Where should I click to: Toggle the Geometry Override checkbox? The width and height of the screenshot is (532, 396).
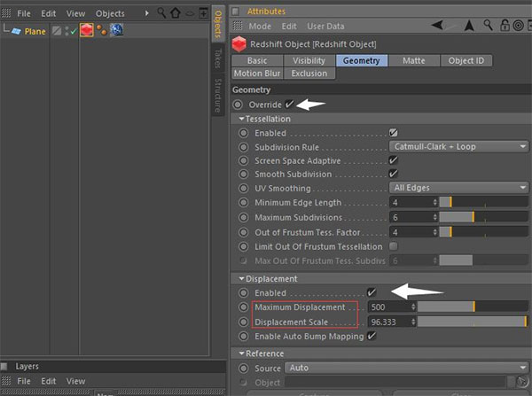click(x=289, y=105)
